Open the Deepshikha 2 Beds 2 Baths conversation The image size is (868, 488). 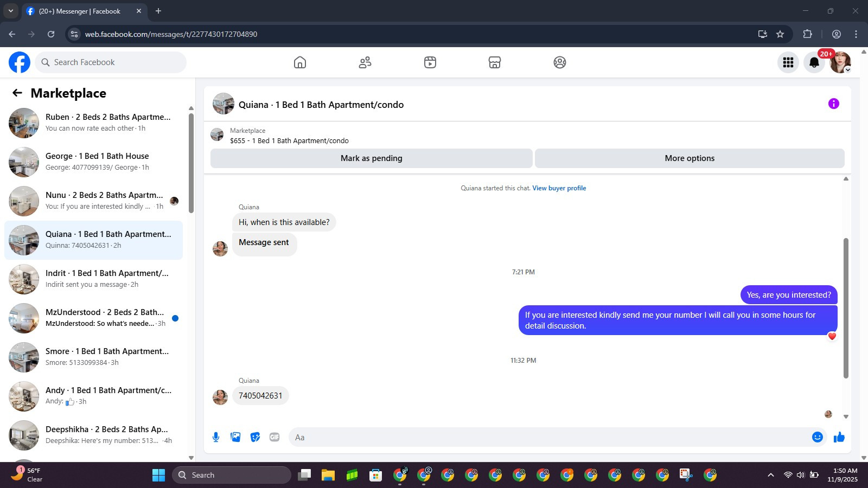pyautogui.click(x=93, y=435)
